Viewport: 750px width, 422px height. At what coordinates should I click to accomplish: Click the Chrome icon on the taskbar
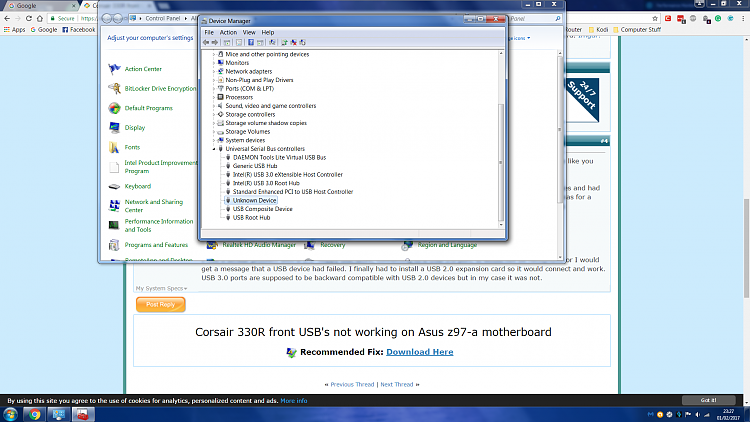click(x=34, y=414)
